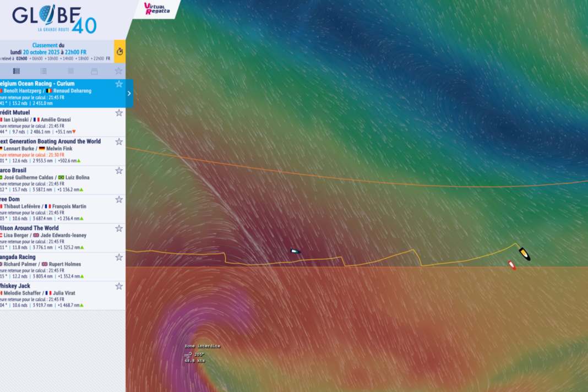Open the card stack view icon
The image size is (588, 392).
coord(94,71)
